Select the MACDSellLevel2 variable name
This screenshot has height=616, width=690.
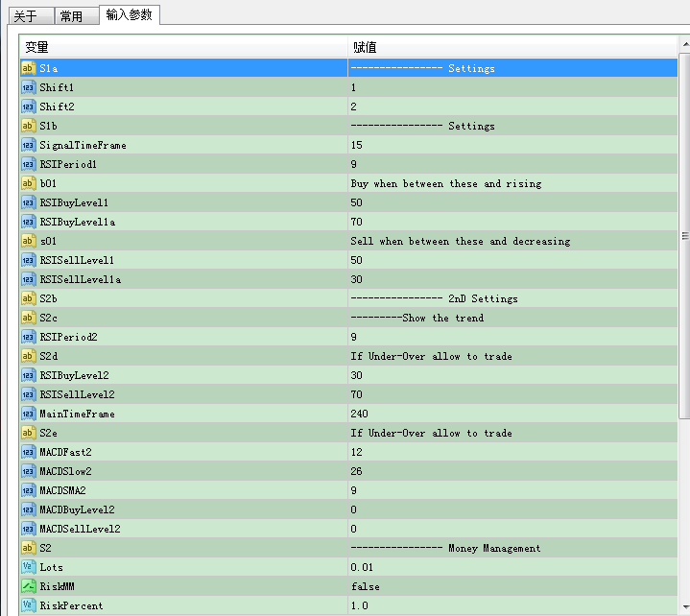[80, 529]
